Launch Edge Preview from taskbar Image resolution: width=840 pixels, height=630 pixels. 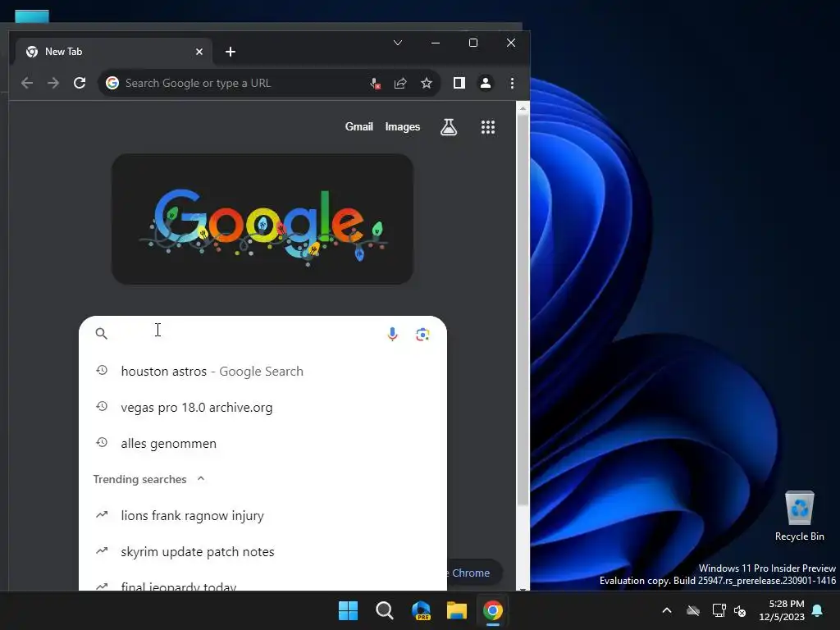click(x=421, y=610)
